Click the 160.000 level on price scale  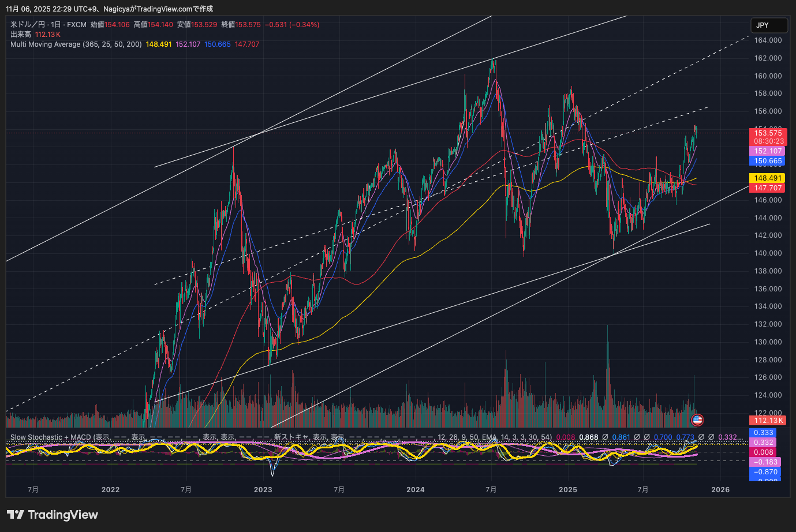(768, 76)
